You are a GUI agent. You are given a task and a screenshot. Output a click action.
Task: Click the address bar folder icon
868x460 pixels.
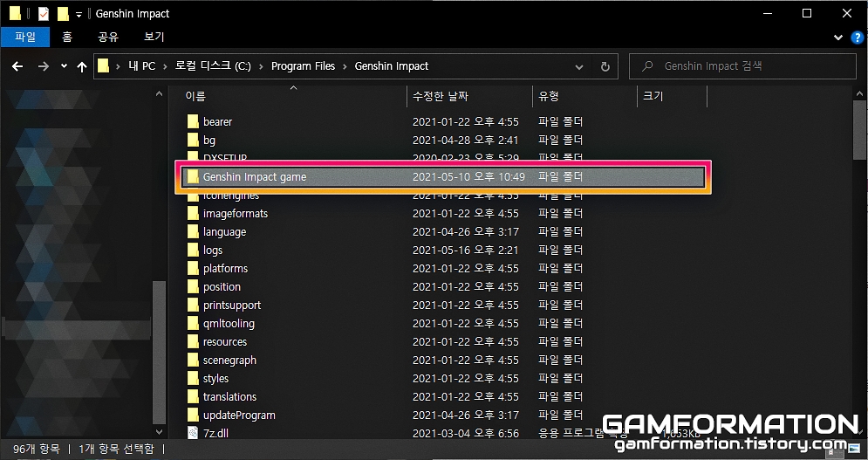click(103, 66)
